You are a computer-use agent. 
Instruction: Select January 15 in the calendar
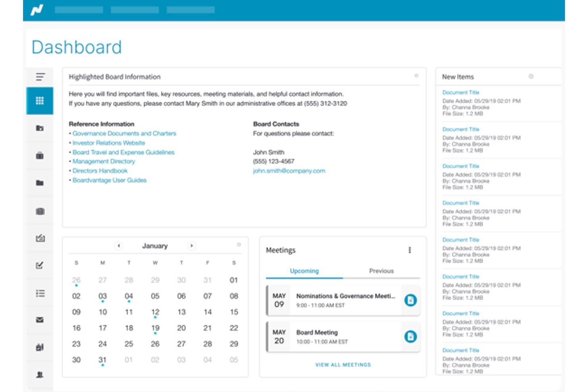click(234, 312)
